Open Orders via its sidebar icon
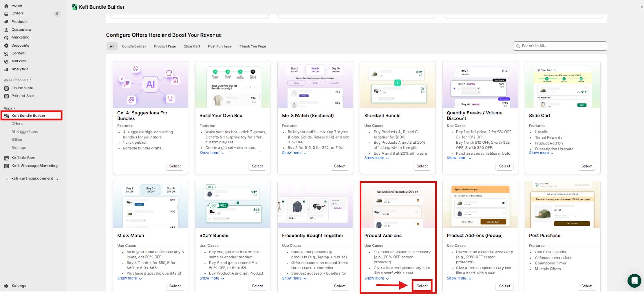This screenshot has height=294, width=644. [x=6, y=14]
